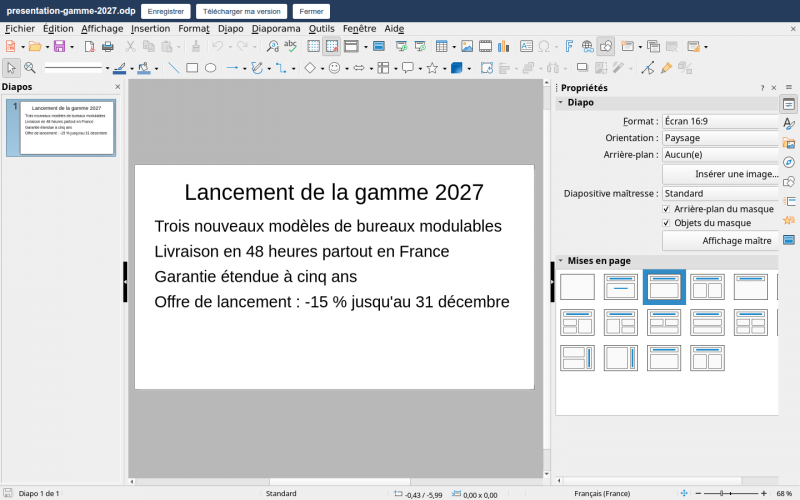Click the Français (France) language status
Screen dimensions: 800x500
coord(602,493)
